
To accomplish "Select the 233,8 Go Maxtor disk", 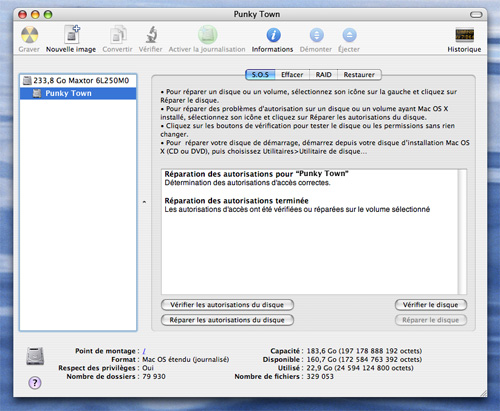I will (78, 80).
